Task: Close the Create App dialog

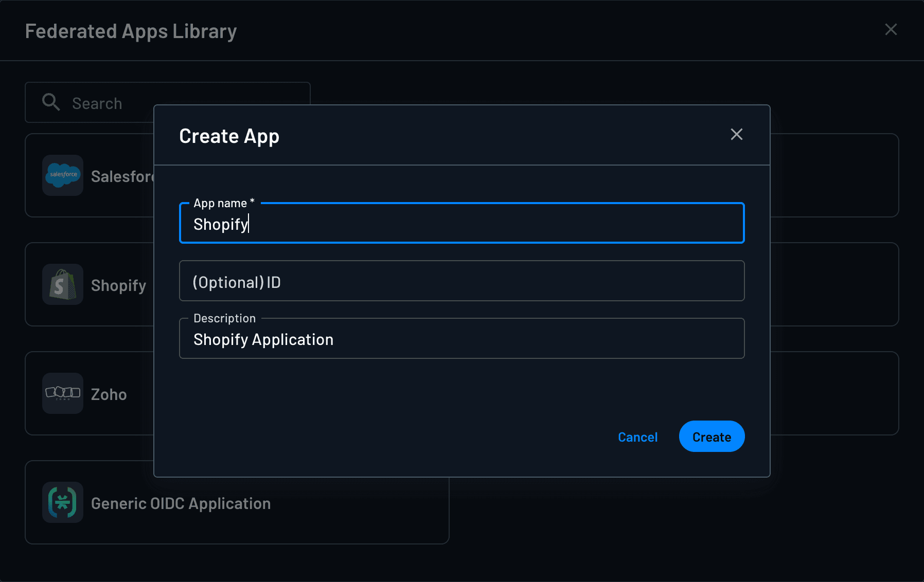Action: click(737, 134)
